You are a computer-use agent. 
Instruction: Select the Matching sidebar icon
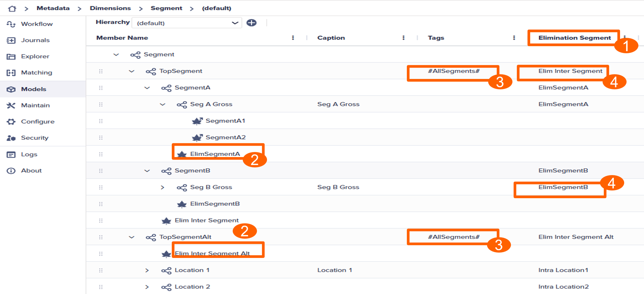click(x=11, y=73)
